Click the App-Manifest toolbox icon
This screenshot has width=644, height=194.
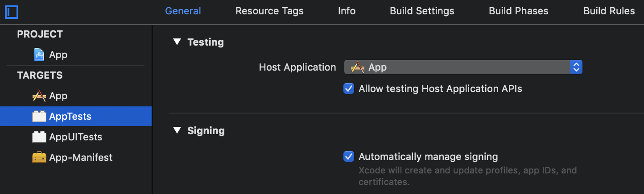pos(39,157)
